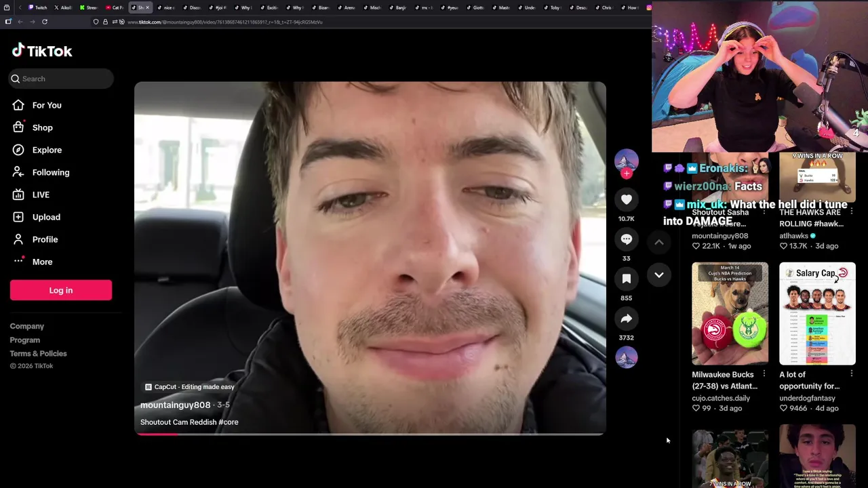Click the CapCut icon on the video overlay

click(149, 387)
